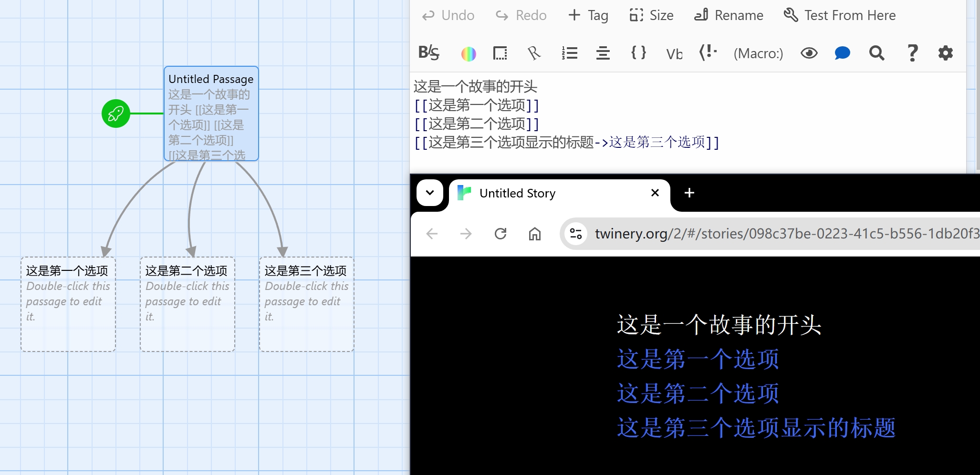Insert a numbered list via toolbar
980x475 pixels.
point(569,53)
